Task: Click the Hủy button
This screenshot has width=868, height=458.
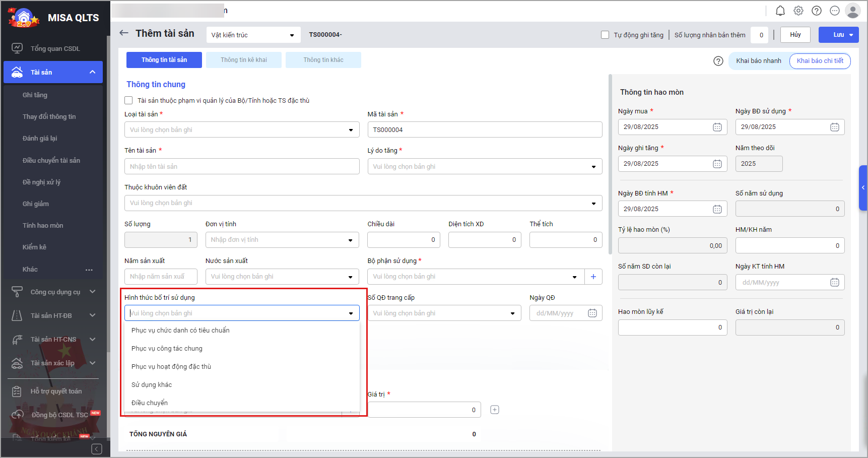Action: coord(795,35)
